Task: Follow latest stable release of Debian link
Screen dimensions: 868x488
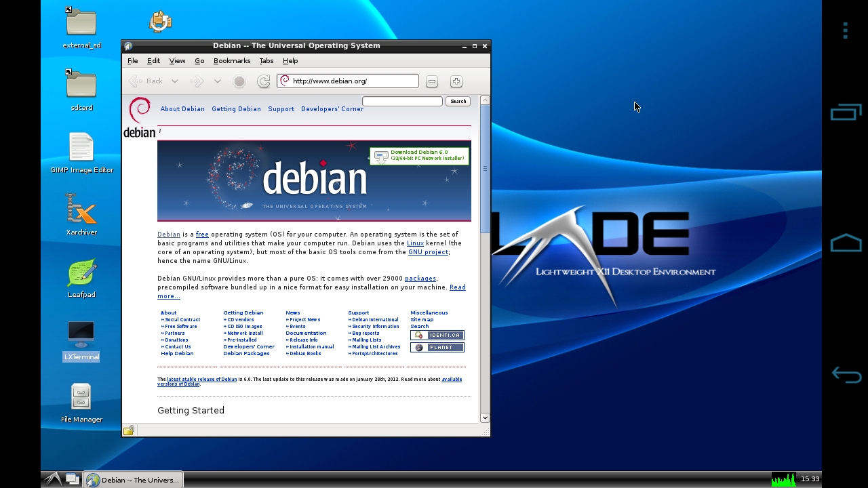Action: pos(202,380)
